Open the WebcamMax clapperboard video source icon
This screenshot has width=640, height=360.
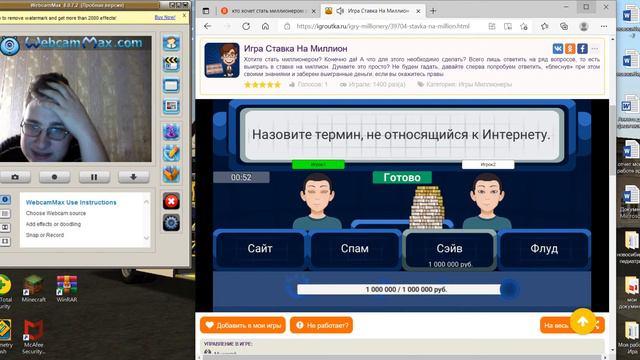171,64
